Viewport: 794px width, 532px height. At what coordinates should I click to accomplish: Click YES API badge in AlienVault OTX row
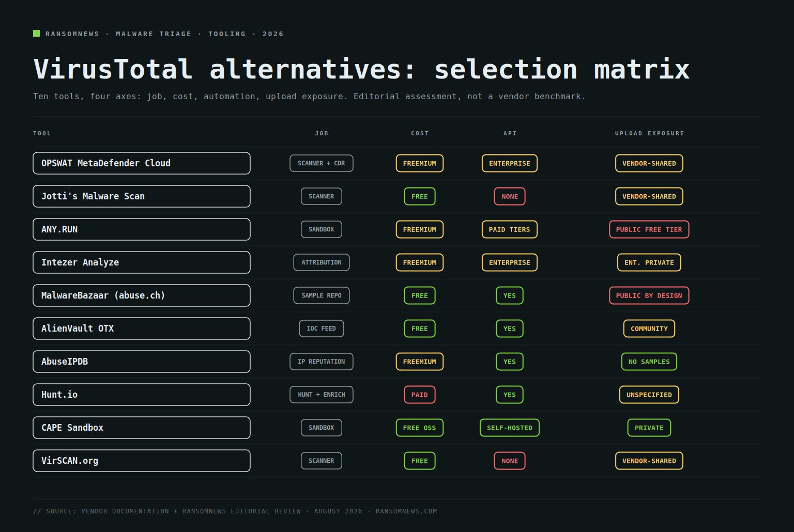[x=510, y=328]
